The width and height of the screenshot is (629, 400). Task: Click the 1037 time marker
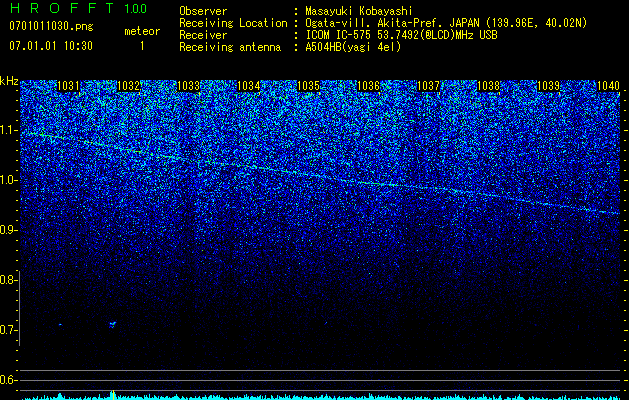tap(428, 86)
